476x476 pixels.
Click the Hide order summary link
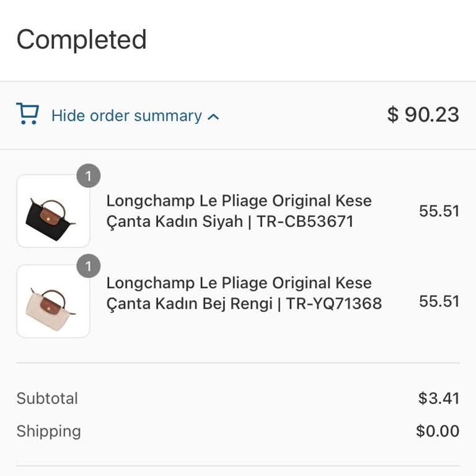click(x=126, y=116)
